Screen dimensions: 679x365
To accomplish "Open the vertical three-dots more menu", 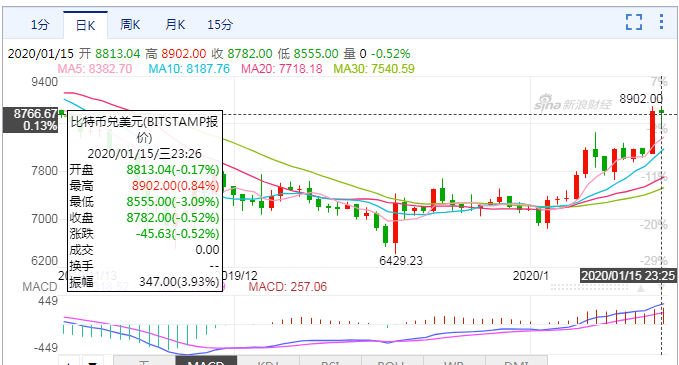I will click(x=661, y=22).
